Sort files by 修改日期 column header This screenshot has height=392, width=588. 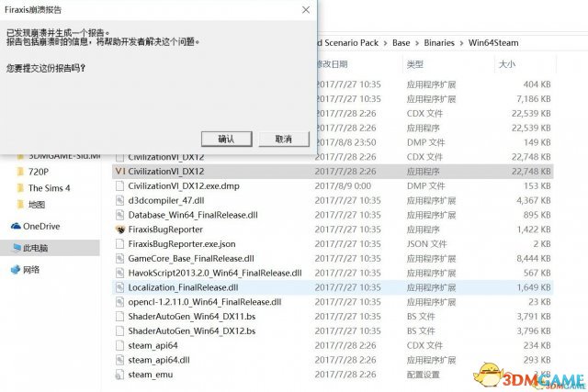333,64
